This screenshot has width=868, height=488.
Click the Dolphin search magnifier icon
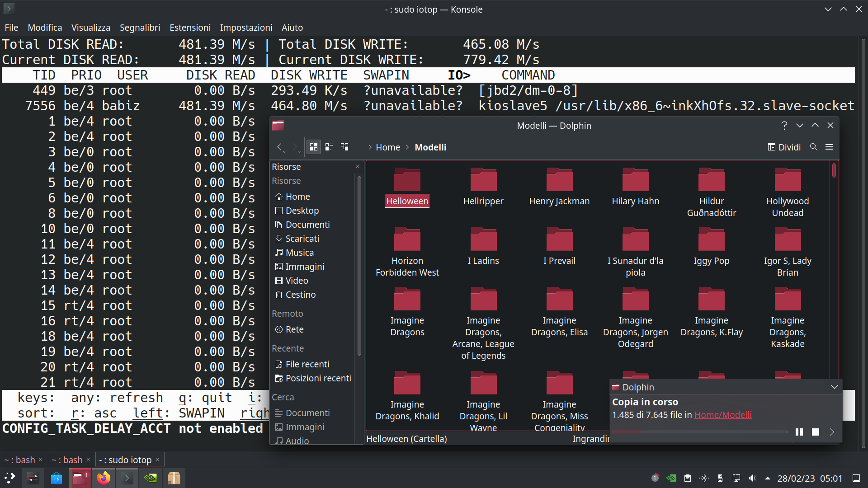tap(813, 147)
